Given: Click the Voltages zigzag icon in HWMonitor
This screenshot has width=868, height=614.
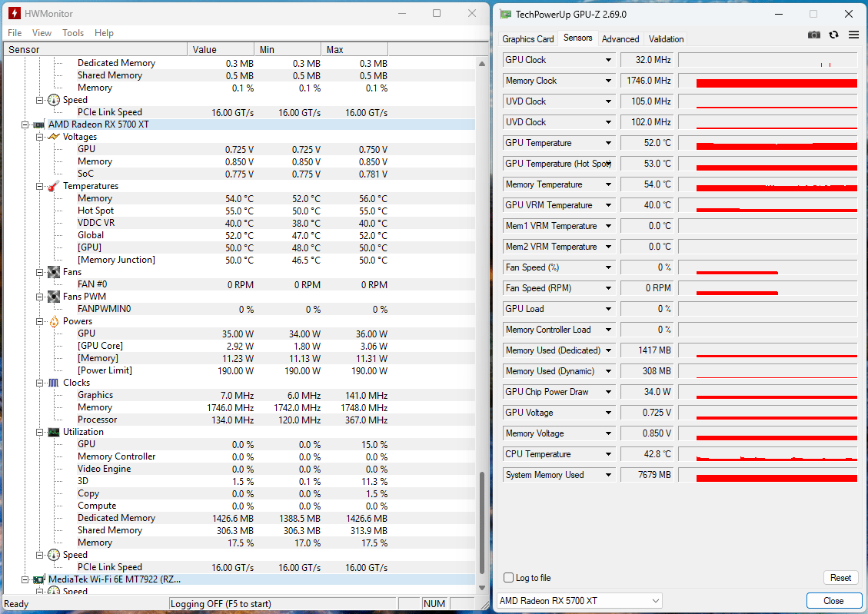Looking at the screenshot, I should click(x=54, y=137).
